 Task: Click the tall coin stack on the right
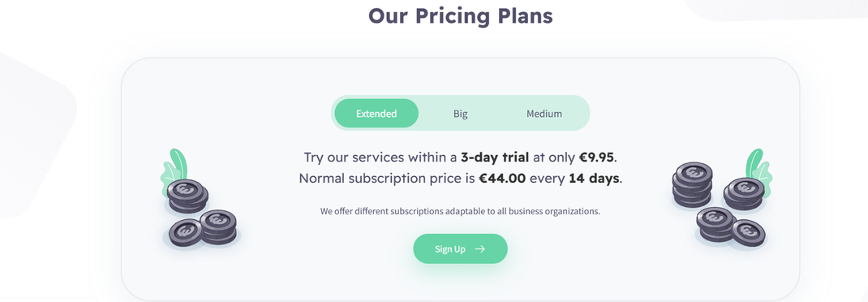click(x=692, y=185)
